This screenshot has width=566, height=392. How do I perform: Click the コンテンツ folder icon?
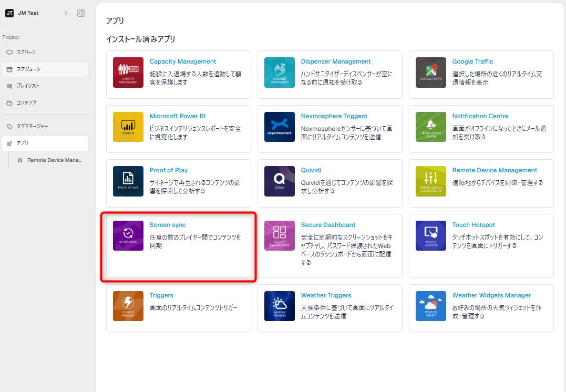click(9, 103)
